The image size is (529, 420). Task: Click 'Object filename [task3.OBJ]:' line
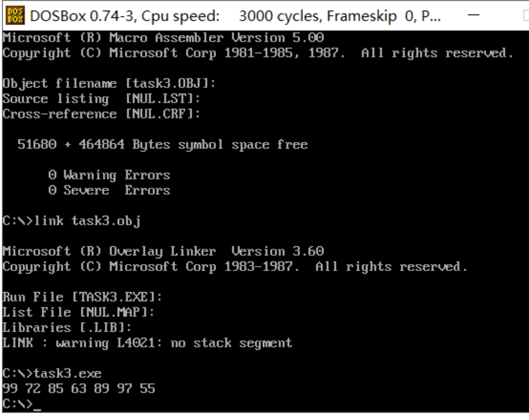coord(109,83)
